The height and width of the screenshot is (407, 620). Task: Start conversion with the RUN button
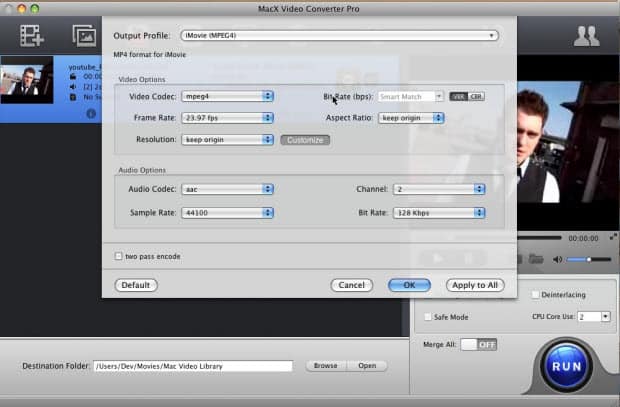tap(566, 366)
